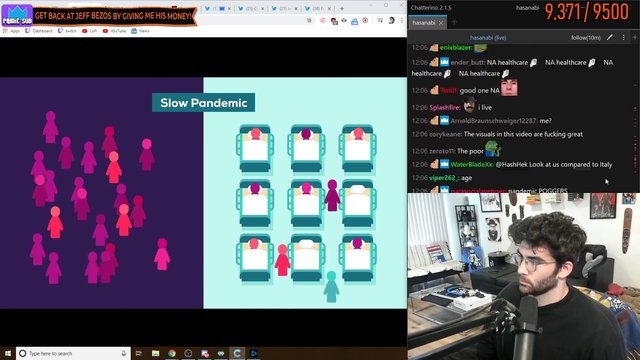Click the taskbar search field
Screen dimensions: 640x360
(x=73, y=353)
